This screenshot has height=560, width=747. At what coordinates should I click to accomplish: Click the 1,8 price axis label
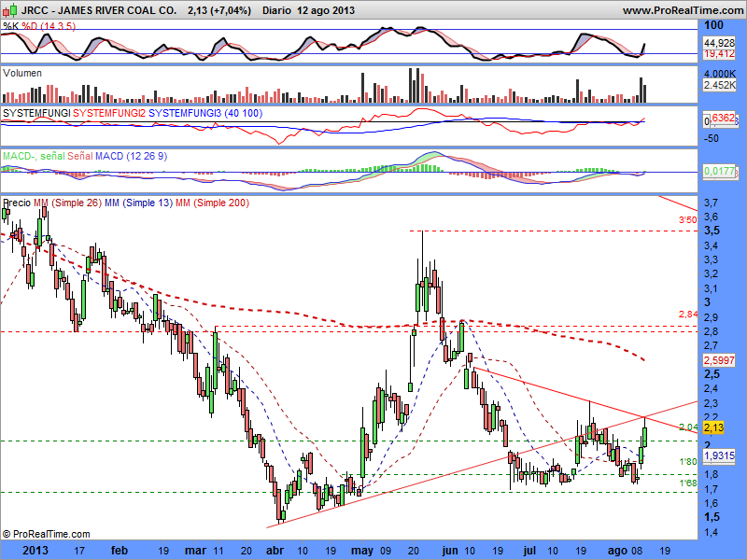click(x=711, y=474)
